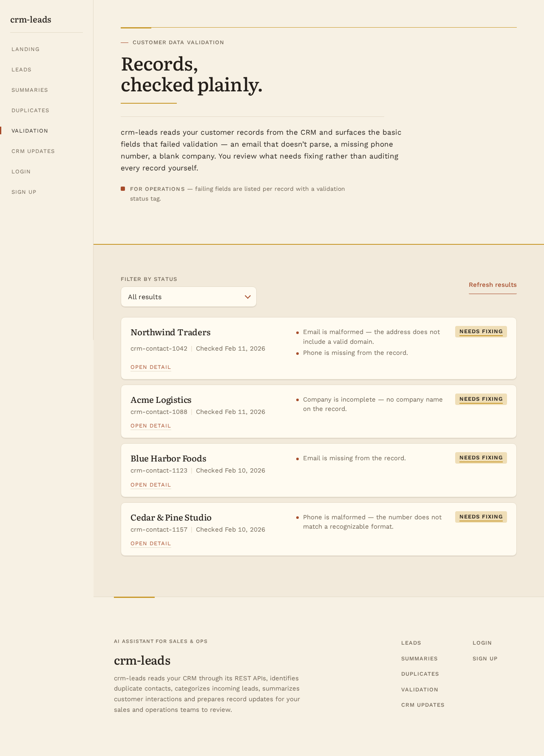544x756 pixels.
Task: Click the crm-contact-1157 record ID
Action: (159, 529)
